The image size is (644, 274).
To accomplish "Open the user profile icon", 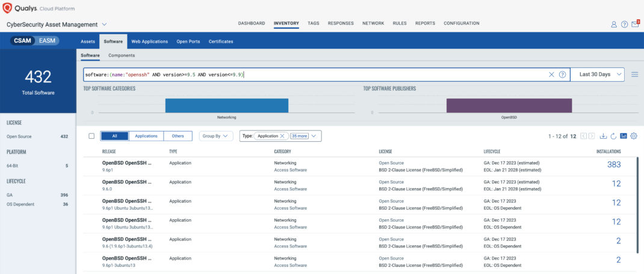I will click(614, 24).
